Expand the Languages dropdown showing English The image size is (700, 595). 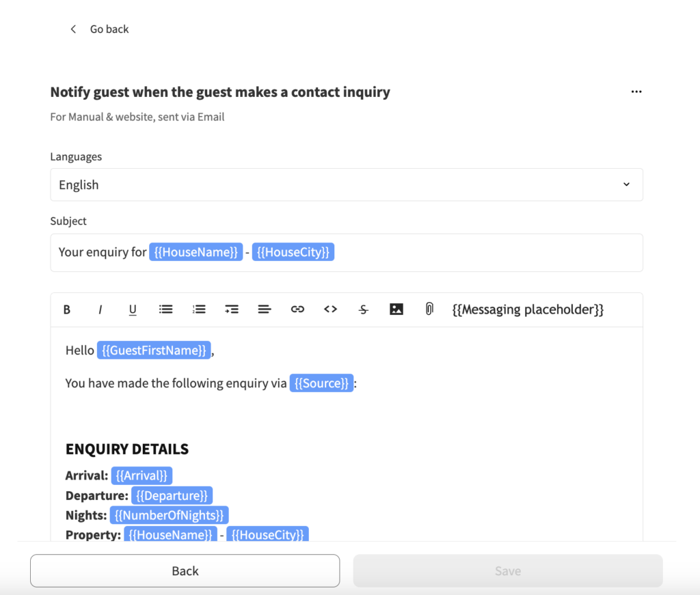347,184
